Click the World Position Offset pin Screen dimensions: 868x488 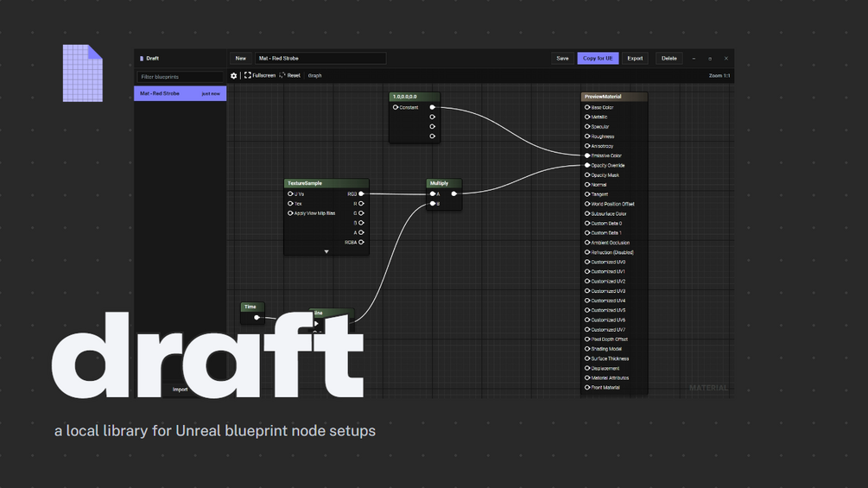(587, 204)
